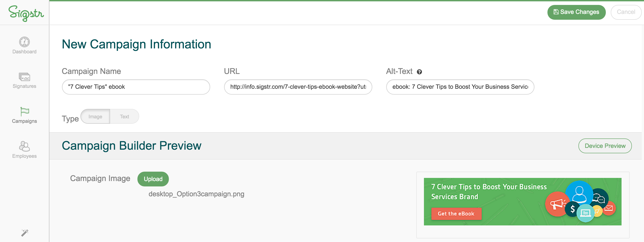Screen dimensions: 644x242
Task: Click the Campaign Name input field
Action: (x=136, y=86)
